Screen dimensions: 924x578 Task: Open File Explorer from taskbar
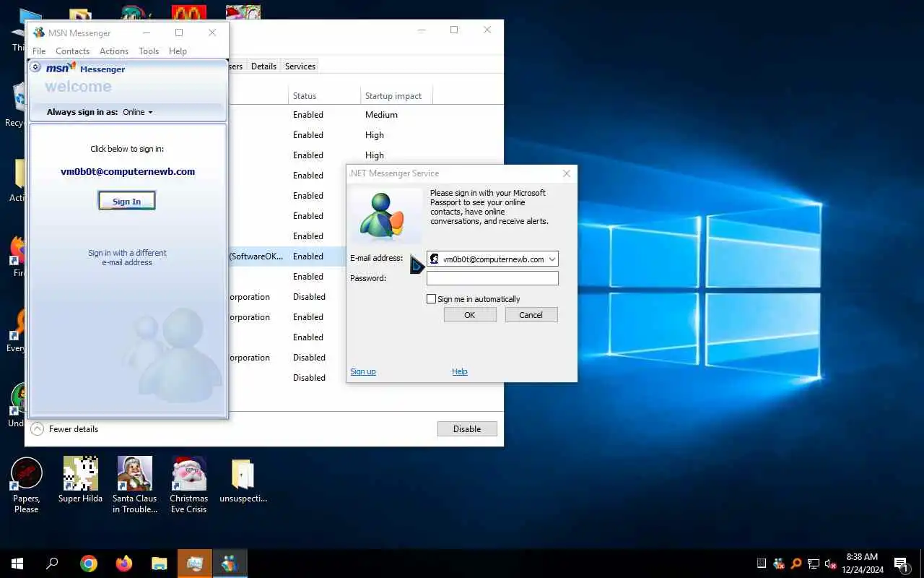160,564
